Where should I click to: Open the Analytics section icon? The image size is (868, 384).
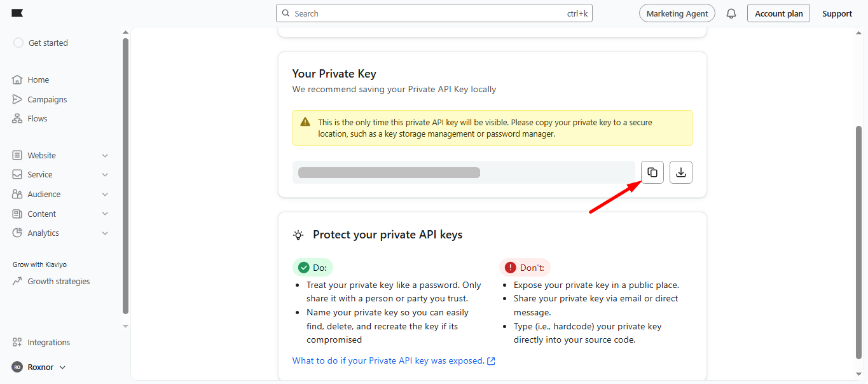[x=18, y=233]
